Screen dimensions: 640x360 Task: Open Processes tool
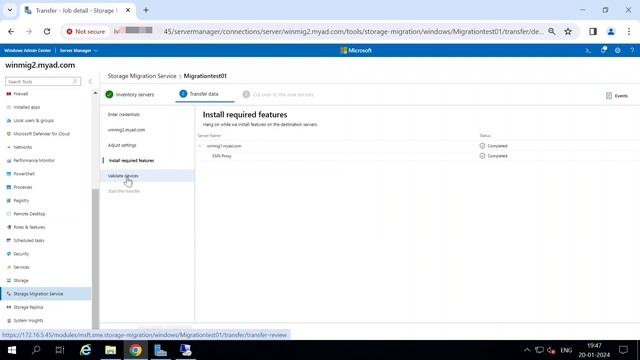[22, 187]
